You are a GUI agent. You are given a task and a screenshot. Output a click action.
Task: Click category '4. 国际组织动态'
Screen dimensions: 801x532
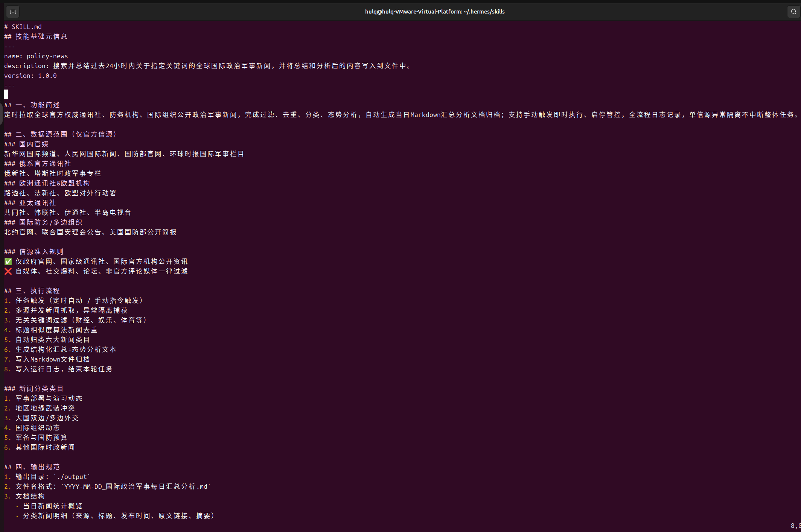[32, 428]
